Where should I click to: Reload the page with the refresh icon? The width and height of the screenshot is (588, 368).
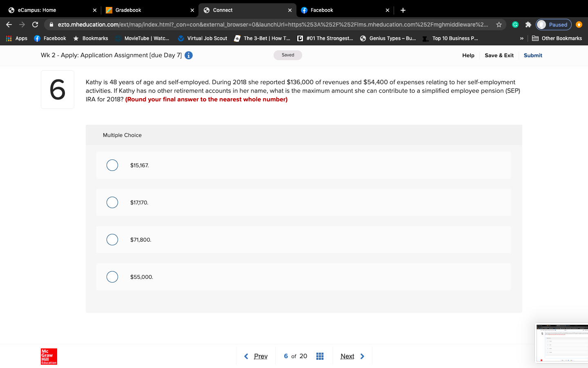pyautogui.click(x=35, y=25)
